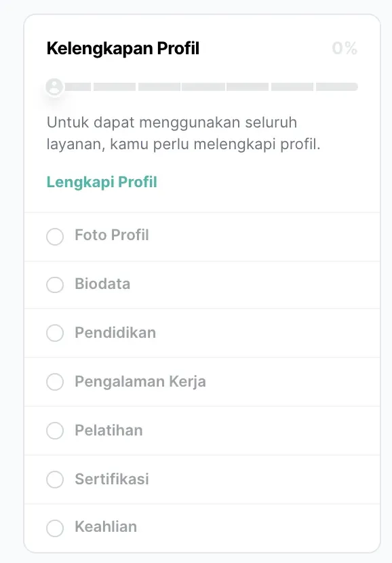The image size is (392, 563).
Task: Click the circle icon next to Biodata
Action: 55,284
